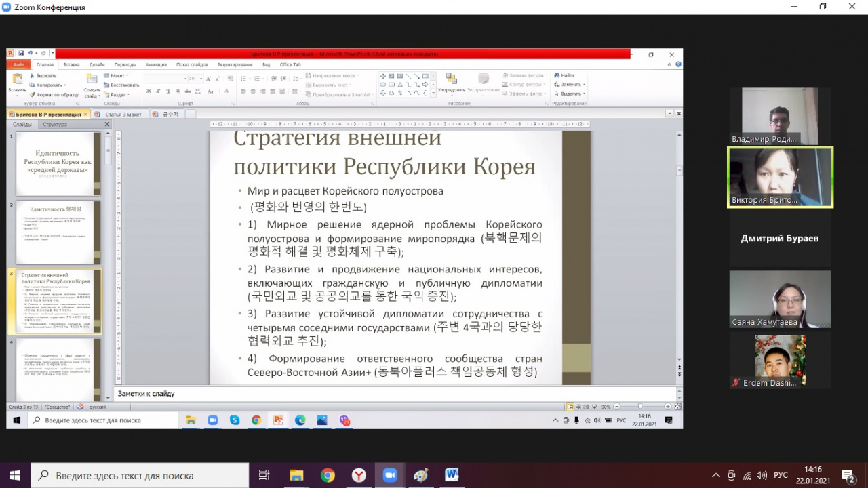Viewport: 868px width, 488px height.
Task: Select the first slide thumbnail titled Идентичность
Action: pos(57,163)
